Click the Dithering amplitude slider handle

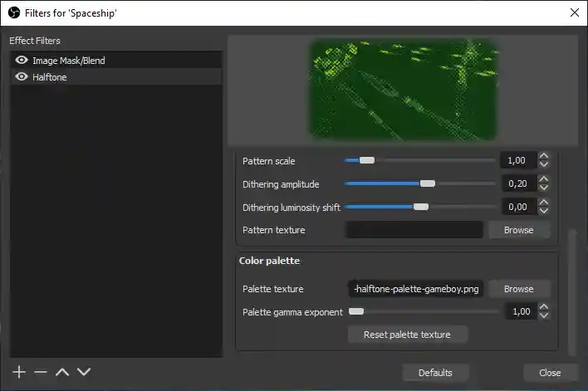[428, 183]
